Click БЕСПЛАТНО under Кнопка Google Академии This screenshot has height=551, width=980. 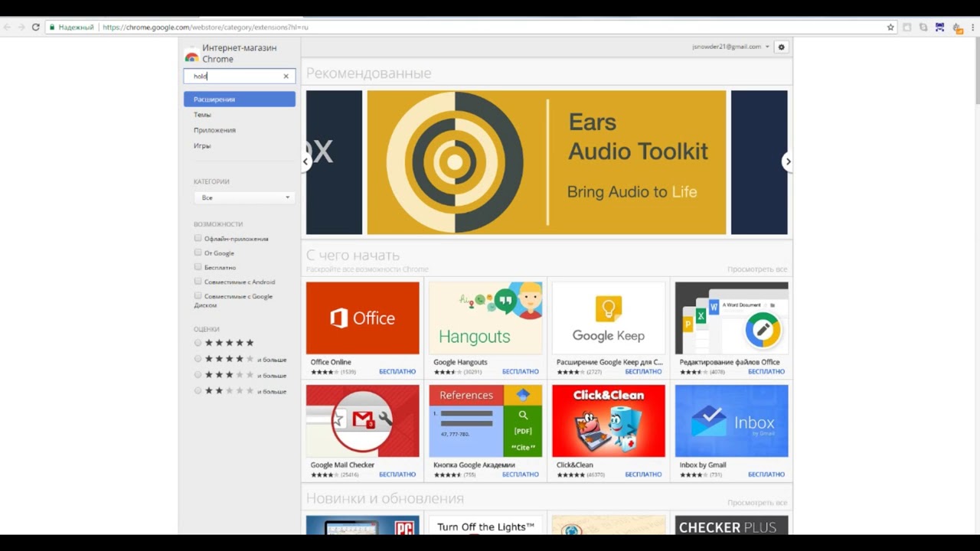[521, 474]
